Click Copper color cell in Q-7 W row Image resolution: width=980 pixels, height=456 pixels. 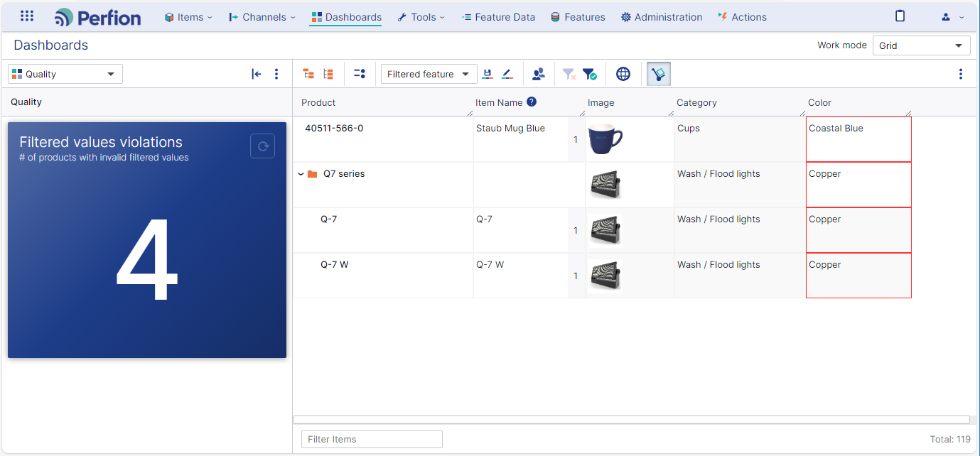858,276
